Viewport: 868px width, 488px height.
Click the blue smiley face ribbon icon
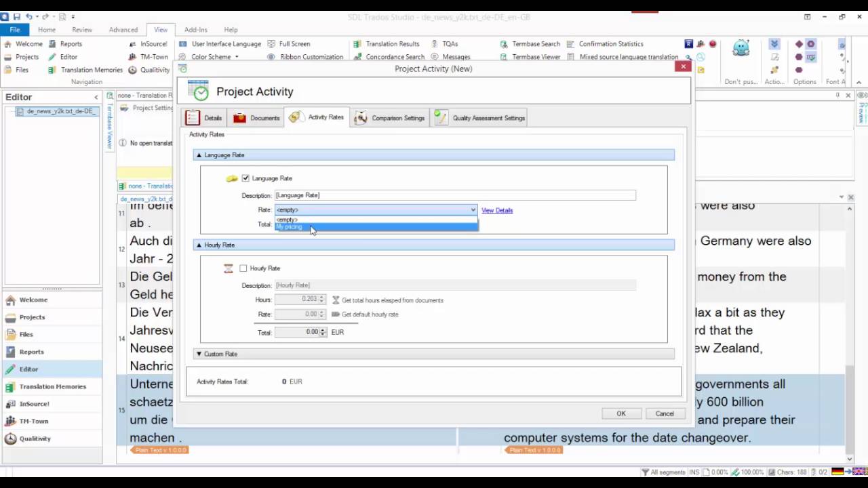point(741,48)
